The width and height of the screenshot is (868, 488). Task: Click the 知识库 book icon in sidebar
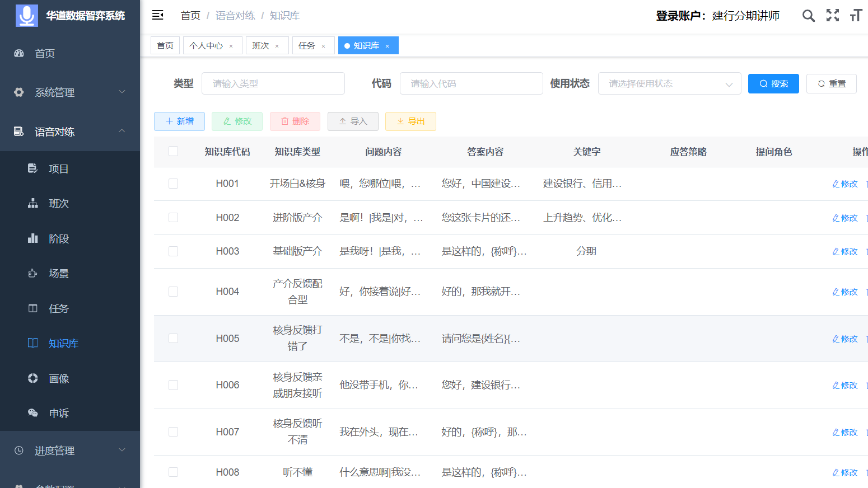pos(33,343)
